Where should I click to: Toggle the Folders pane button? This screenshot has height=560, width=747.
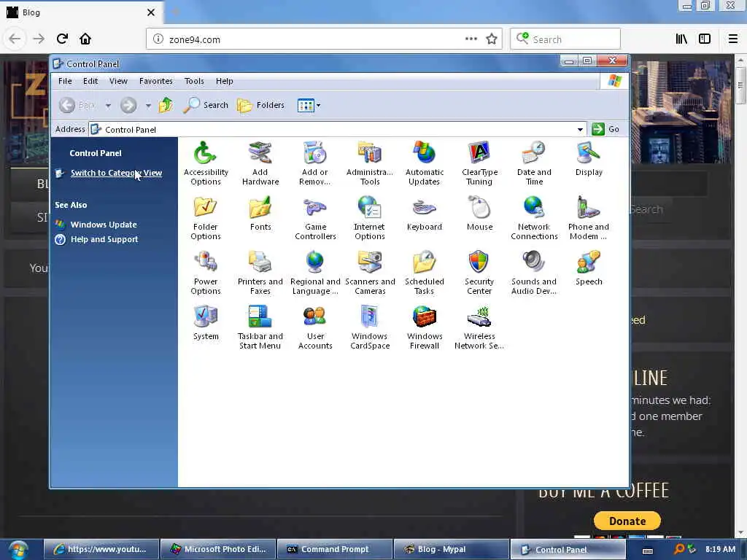click(x=260, y=105)
